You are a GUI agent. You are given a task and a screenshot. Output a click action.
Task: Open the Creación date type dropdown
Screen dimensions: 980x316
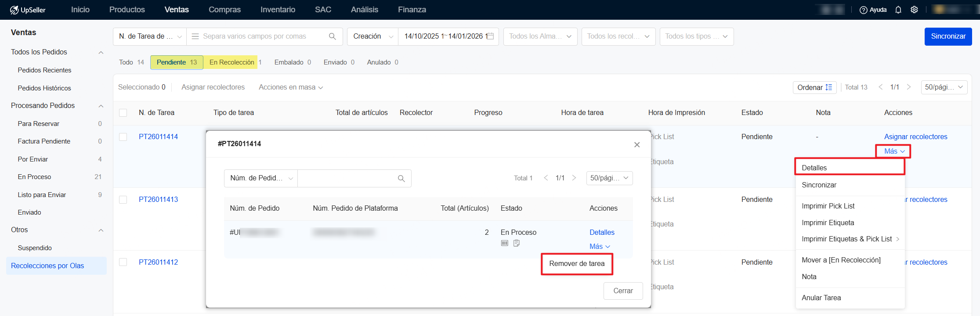372,36
